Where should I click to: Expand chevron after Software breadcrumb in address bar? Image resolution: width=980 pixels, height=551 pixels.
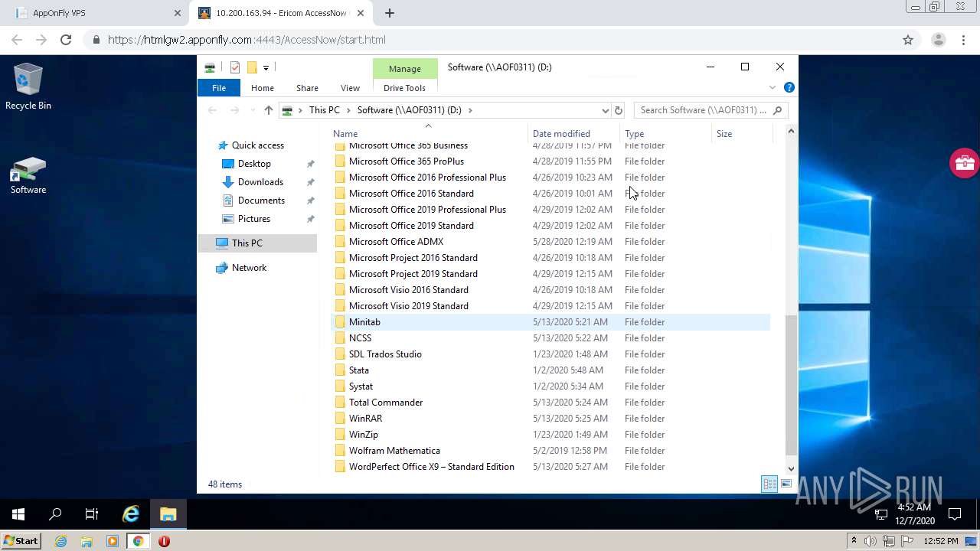pos(470,110)
